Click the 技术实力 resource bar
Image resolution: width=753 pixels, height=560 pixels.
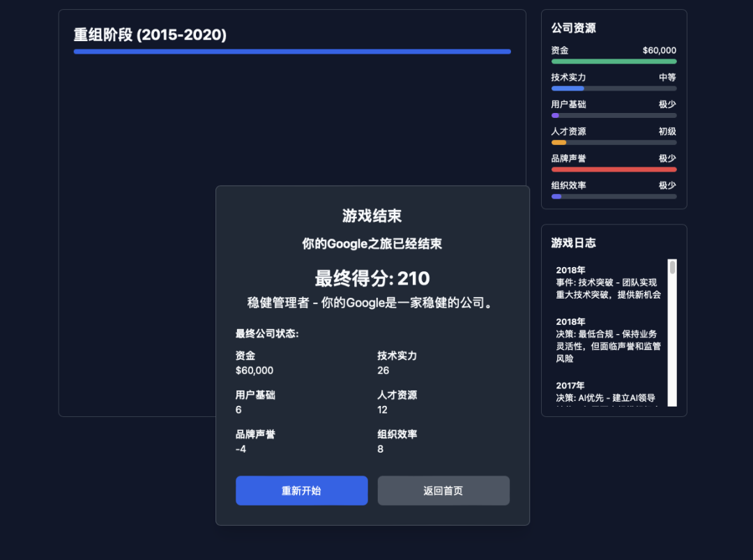point(614,88)
